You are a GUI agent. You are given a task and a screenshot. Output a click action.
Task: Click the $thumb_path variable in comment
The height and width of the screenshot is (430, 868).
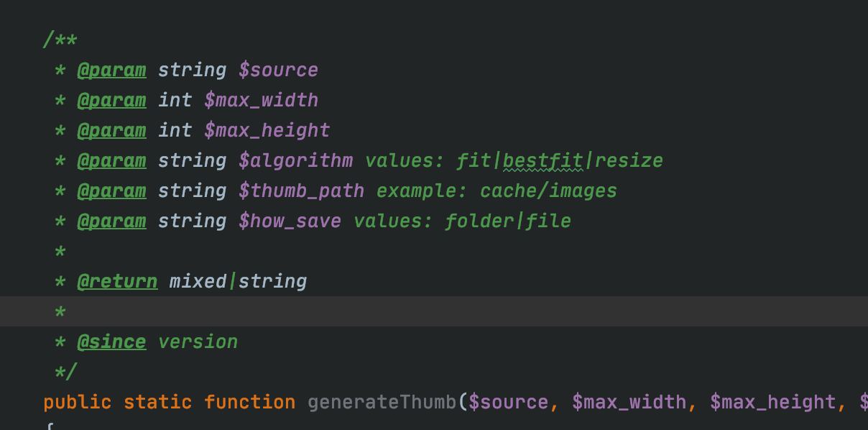[x=301, y=191]
